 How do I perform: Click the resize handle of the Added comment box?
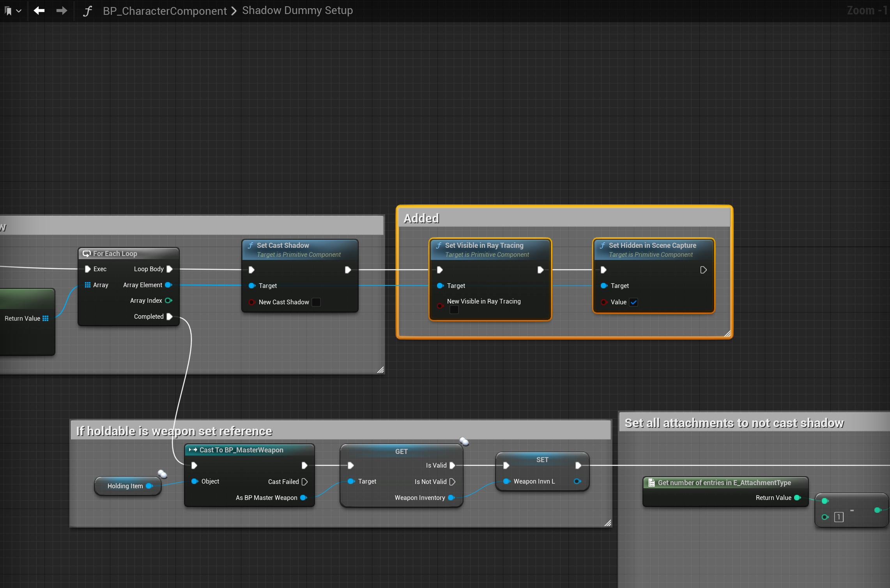pyautogui.click(x=727, y=334)
